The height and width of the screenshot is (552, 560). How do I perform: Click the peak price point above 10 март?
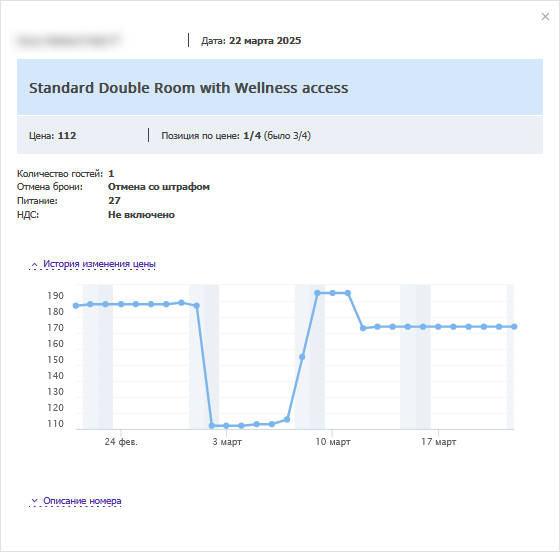[332, 293]
